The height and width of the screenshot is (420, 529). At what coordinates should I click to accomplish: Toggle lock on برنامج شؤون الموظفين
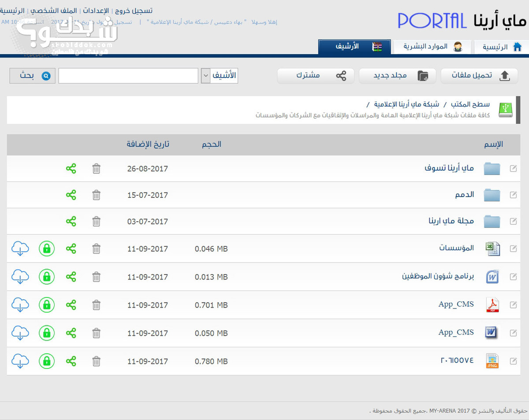tap(47, 277)
